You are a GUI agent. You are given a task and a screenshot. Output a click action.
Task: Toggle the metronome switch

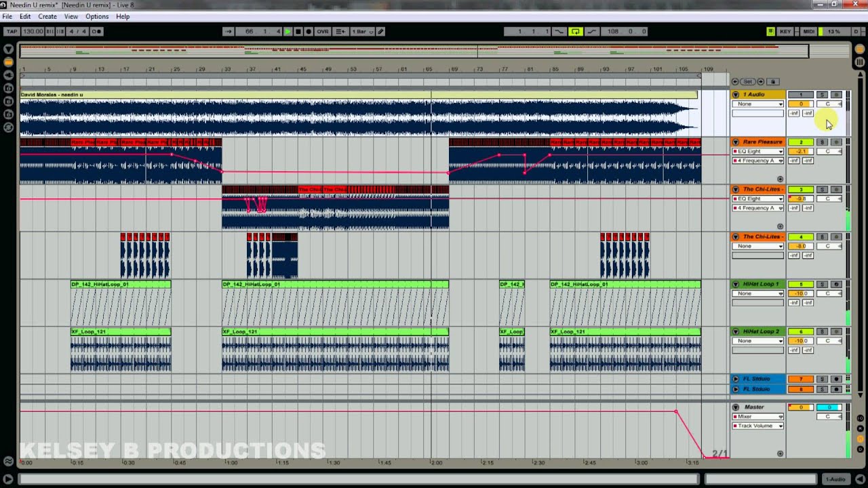(x=96, y=31)
